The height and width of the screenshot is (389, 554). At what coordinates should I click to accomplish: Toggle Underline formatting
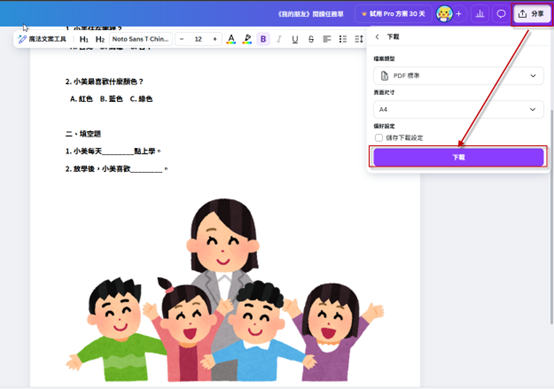(295, 39)
